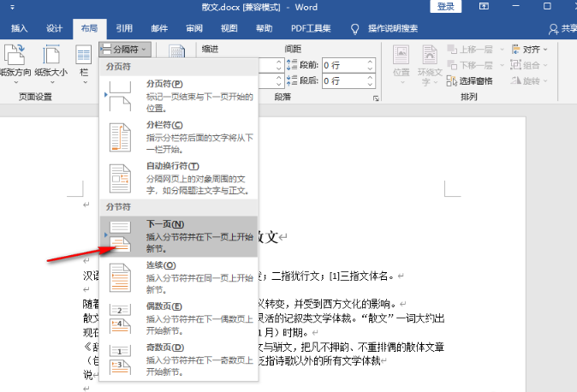Open the 旋转 rotate dropdown

[x=529, y=81]
